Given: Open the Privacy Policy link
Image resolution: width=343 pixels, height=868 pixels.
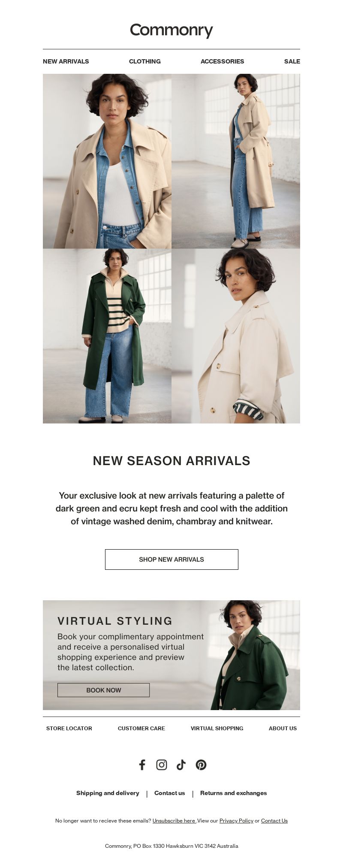Looking at the screenshot, I should pyautogui.click(x=236, y=820).
